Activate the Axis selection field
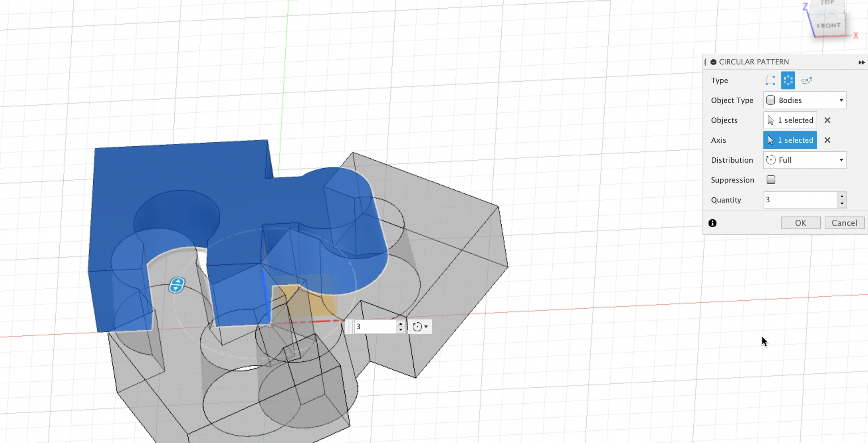This screenshot has height=443, width=868. click(x=790, y=140)
